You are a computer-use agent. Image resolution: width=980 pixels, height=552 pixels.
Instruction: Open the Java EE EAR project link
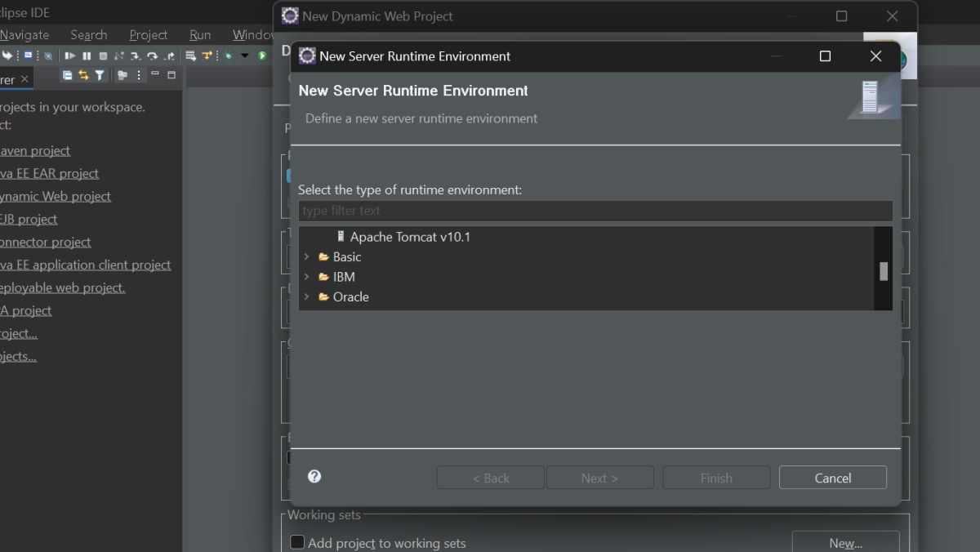tap(49, 174)
